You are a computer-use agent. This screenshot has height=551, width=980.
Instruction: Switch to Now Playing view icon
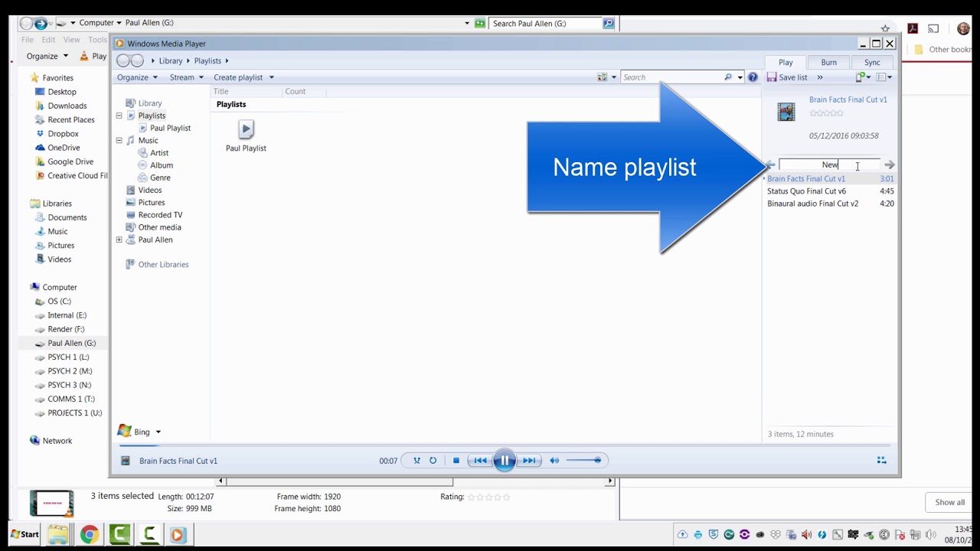tap(882, 461)
